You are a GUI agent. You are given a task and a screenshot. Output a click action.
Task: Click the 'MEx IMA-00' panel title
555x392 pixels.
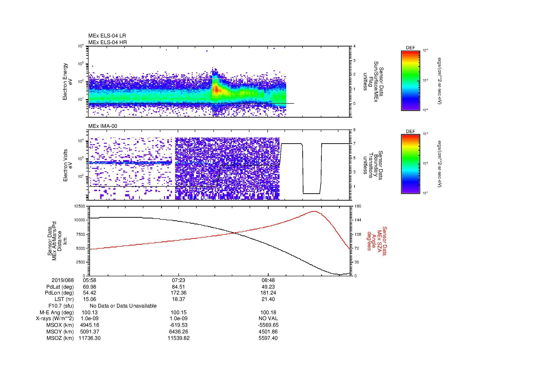[103, 126]
